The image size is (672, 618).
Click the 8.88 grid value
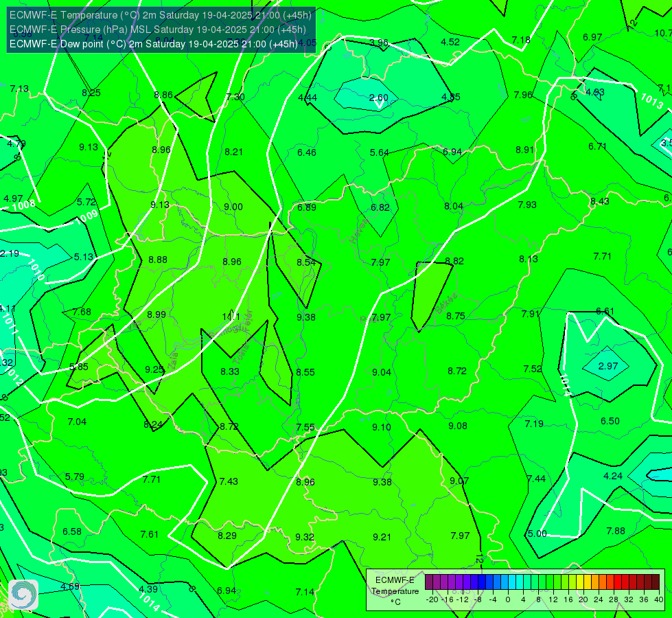158,260
